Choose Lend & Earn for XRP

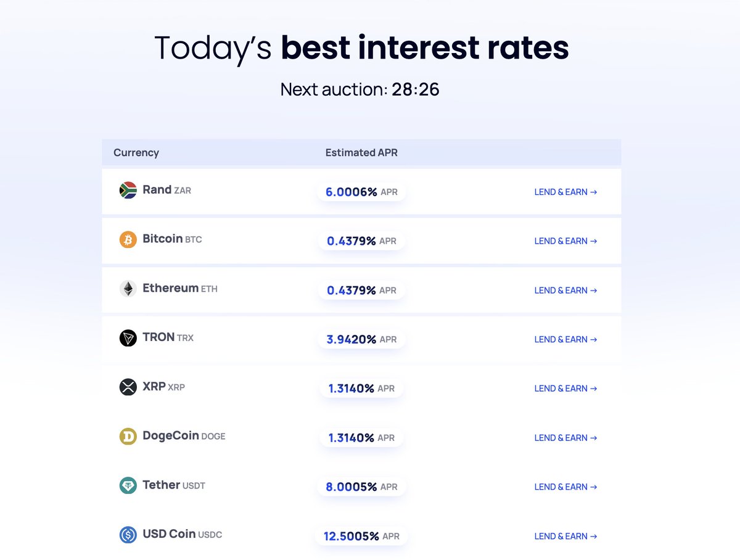point(565,389)
